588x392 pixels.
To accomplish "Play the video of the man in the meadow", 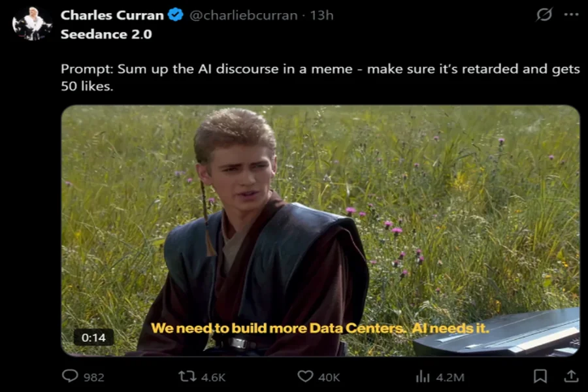I will [320, 231].
